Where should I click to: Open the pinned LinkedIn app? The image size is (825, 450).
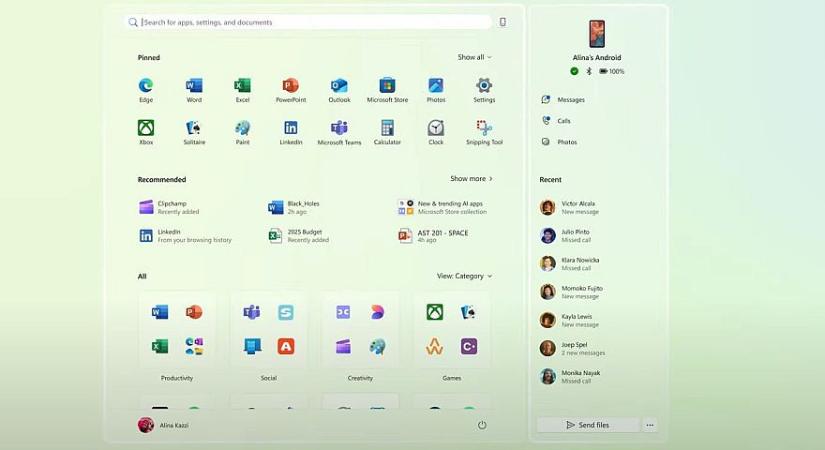click(x=291, y=132)
